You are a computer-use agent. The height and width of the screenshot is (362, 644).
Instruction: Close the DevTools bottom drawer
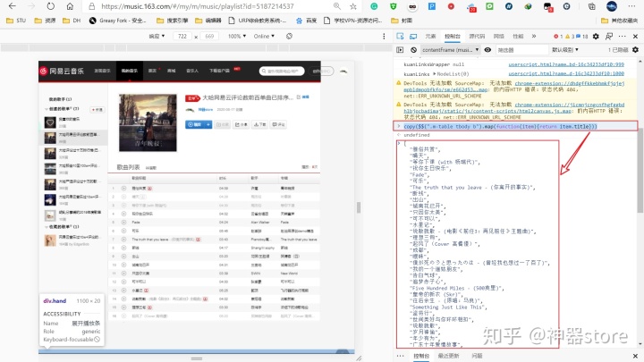click(x=635, y=356)
